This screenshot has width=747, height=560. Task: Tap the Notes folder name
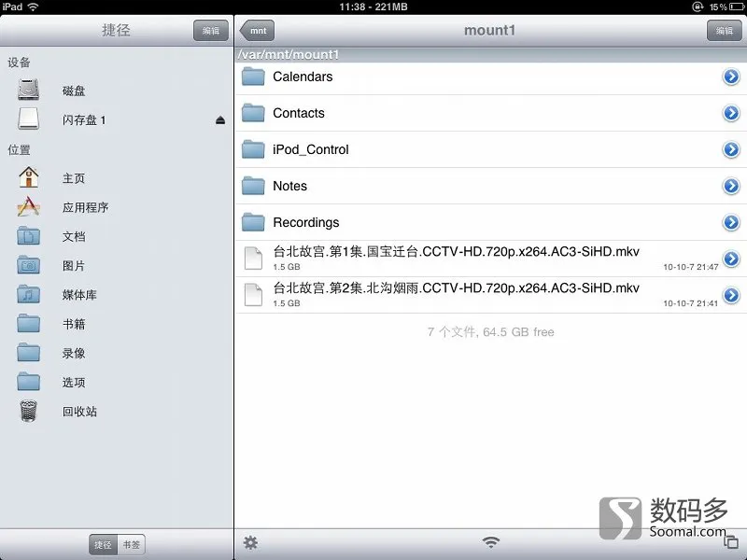[289, 186]
